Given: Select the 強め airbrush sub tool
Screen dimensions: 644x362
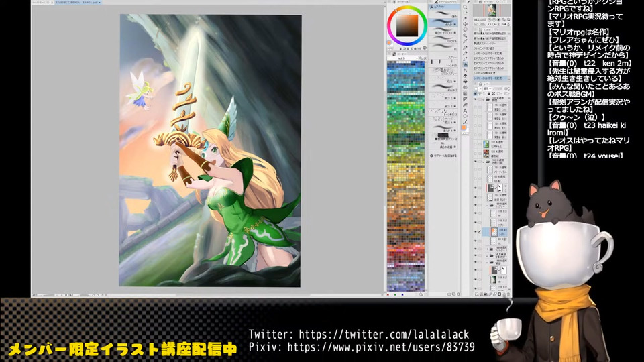Looking at the screenshot, I should pos(444,14).
